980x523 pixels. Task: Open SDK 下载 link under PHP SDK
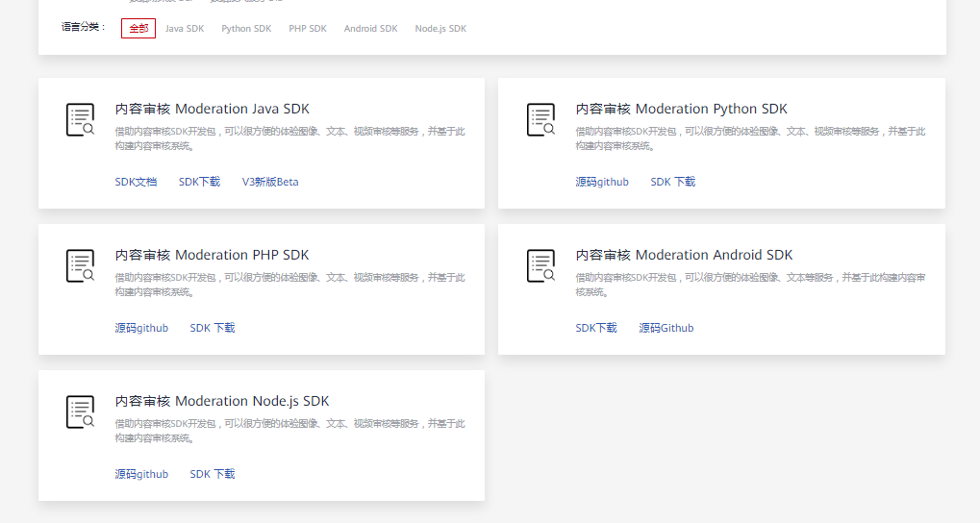click(213, 328)
